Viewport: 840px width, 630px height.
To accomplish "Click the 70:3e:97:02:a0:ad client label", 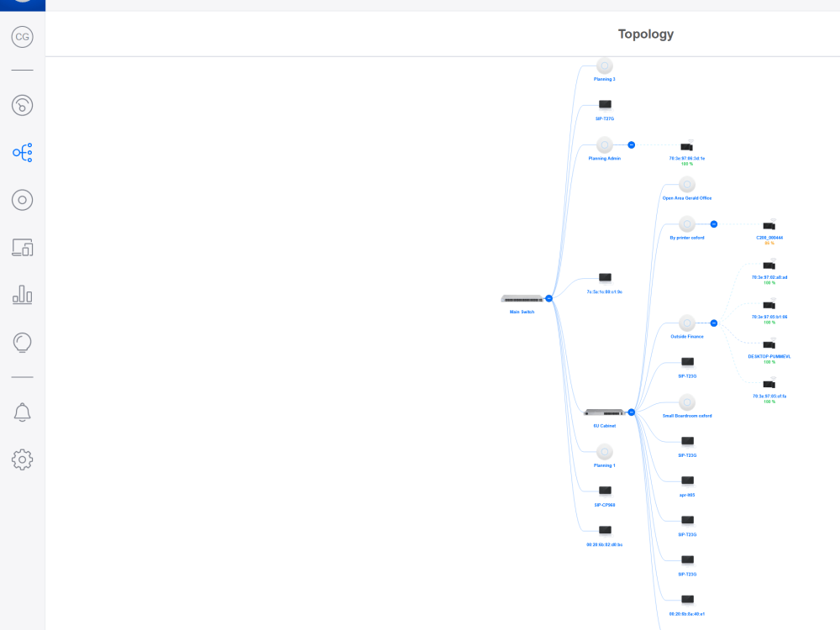I will (x=769, y=277).
